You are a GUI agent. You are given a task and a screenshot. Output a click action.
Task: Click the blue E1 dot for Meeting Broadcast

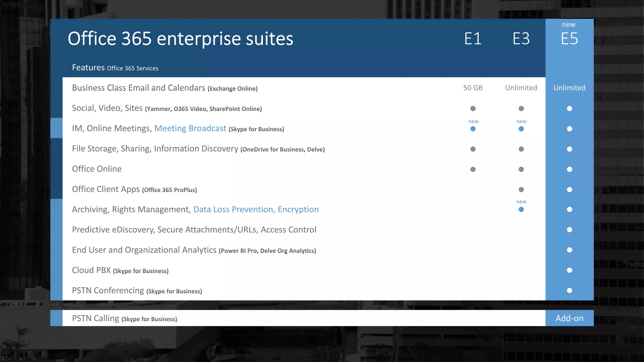tap(473, 129)
